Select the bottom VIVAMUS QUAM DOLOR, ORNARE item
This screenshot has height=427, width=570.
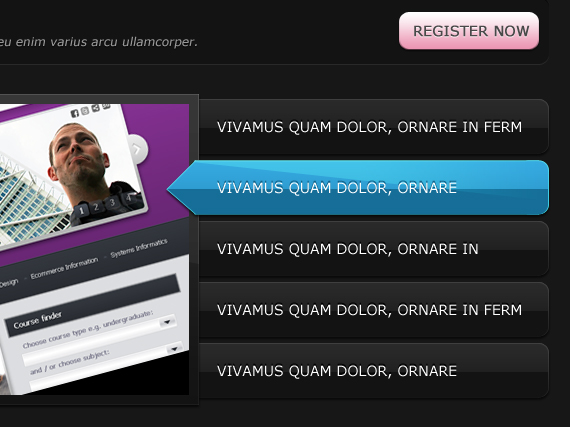(x=374, y=371)
